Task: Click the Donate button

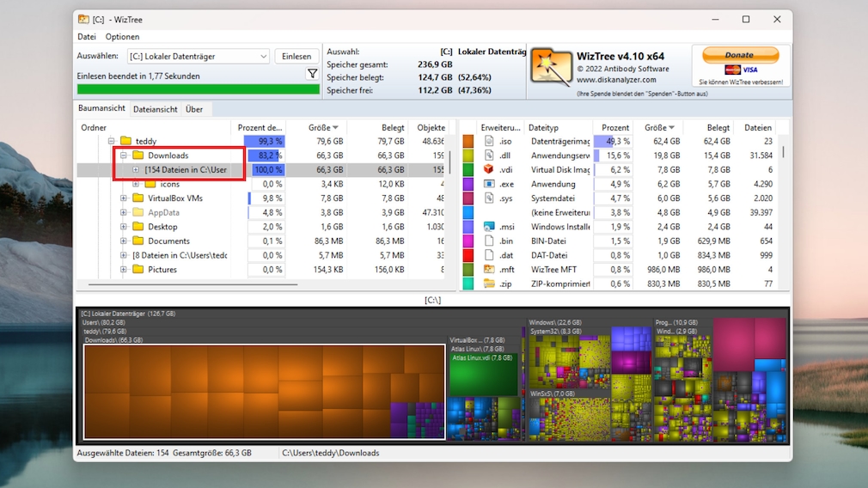Action: pyautogui.click(x=740, y=55)
